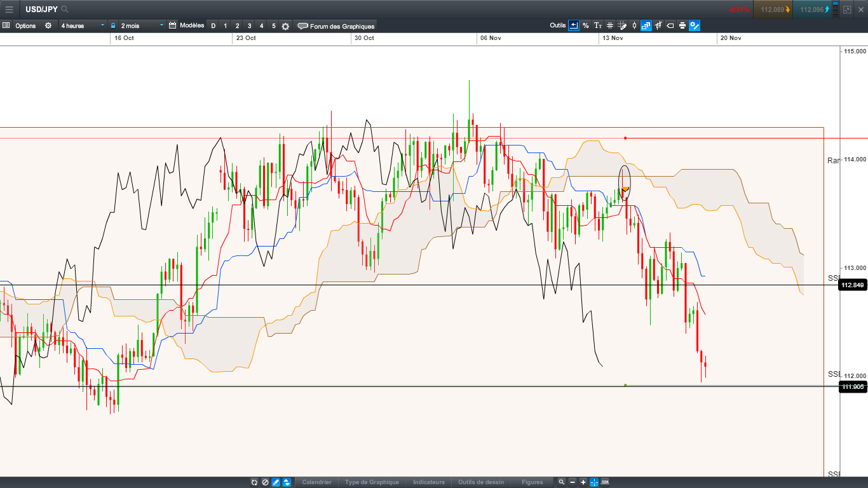Viewport: 868px width, 488px height.
Task: Load chart template number 3
Action: point(249,26)
